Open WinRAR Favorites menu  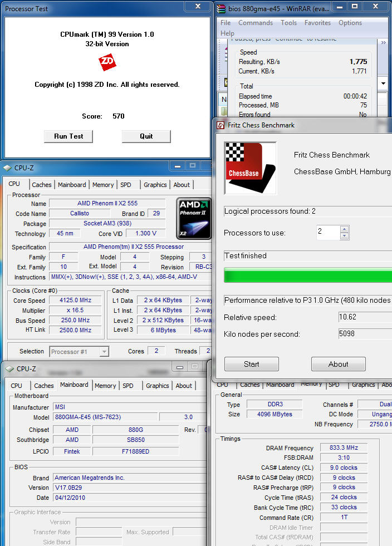pyautogui.click(x=317, y=23)
